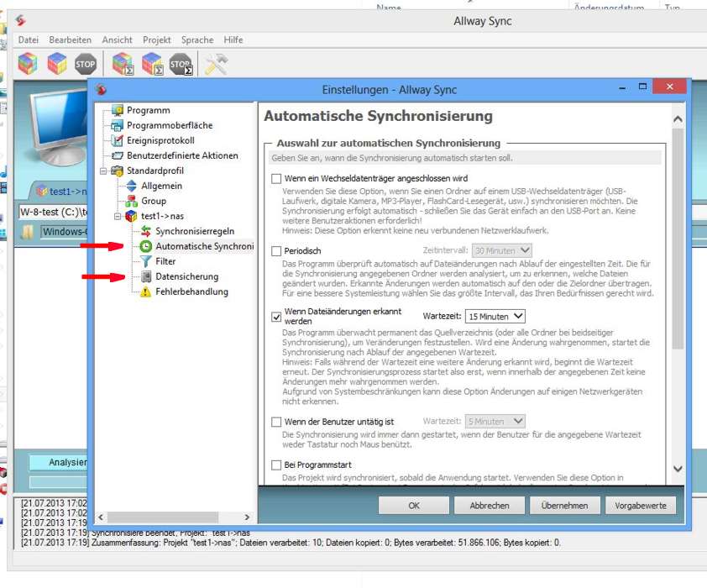Click the Allway Sync logo in main title bar
This screenshot has height=588, width=707.
21,21
